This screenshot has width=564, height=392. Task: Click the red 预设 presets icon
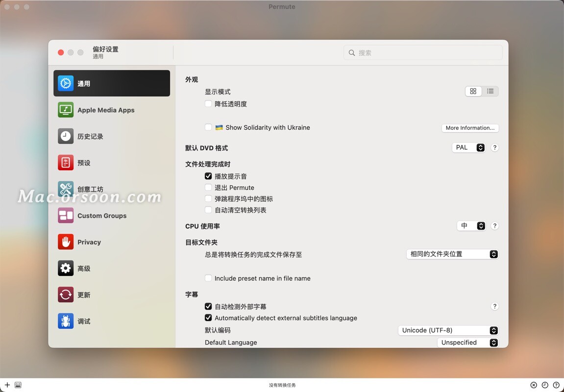click(66, 162)
